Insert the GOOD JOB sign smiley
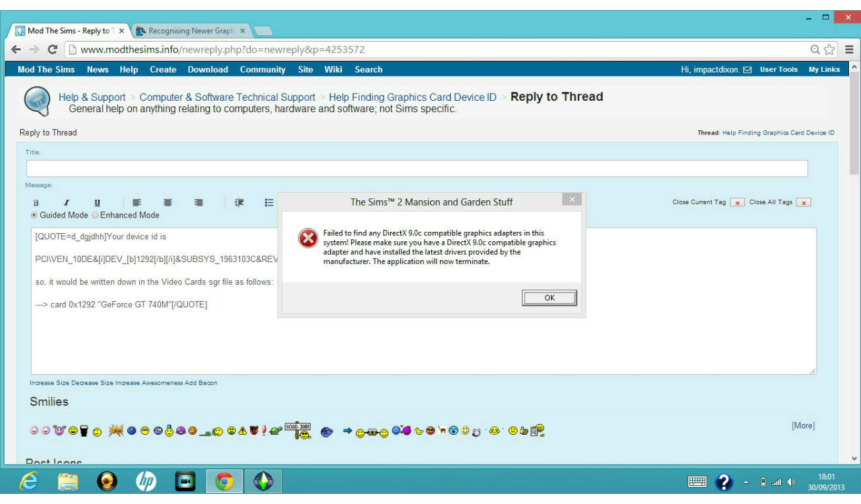Screen dimensions: 861x504 298,429
